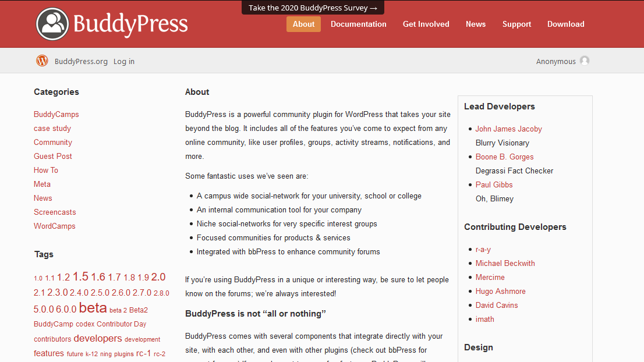Open the Get Involved menu item
The height and width of the screenshot is (362, 644).
pyautogui.click(x=426, y=24)
